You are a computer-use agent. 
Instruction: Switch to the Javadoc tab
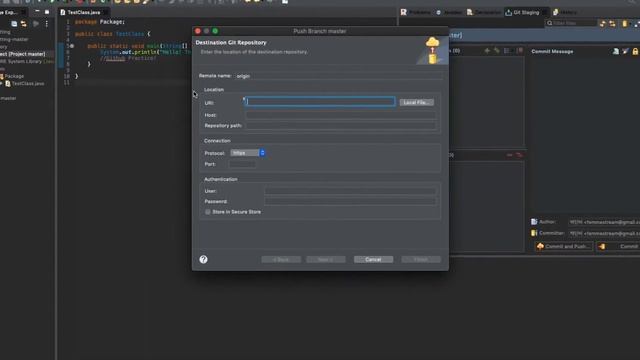[x=449, y=13]
